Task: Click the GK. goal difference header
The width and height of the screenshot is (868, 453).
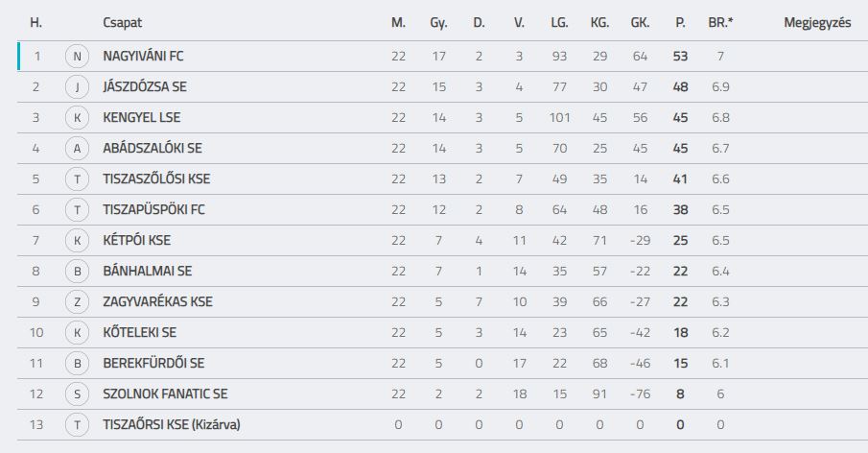Action: click(x=640, y=23)
